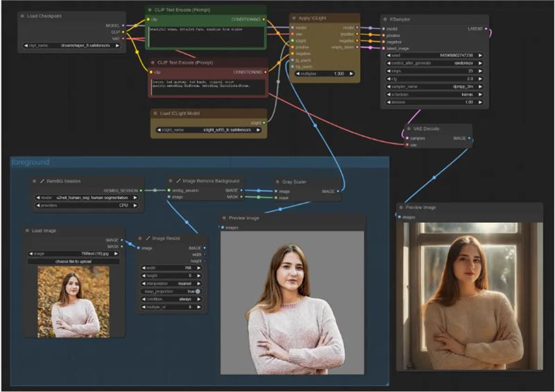Click the choose file to upload button
Screen dimensions: 555x392
[74, 262]
